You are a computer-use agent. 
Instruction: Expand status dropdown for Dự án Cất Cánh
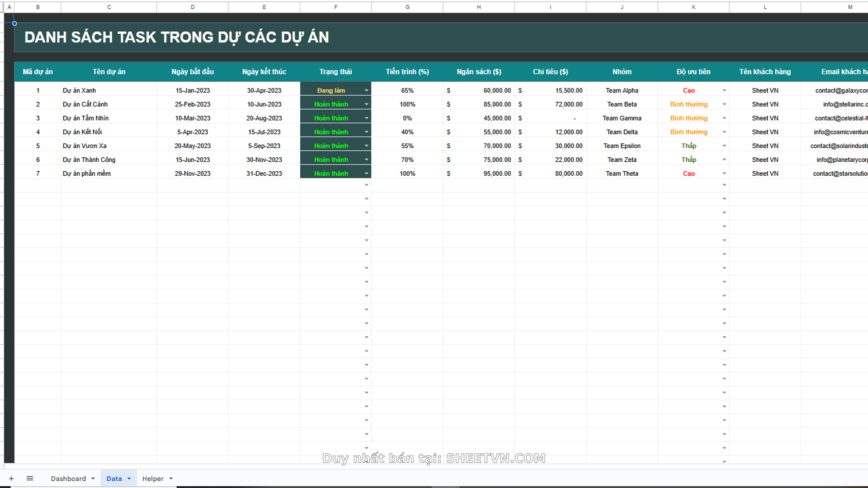click(366, 104)
